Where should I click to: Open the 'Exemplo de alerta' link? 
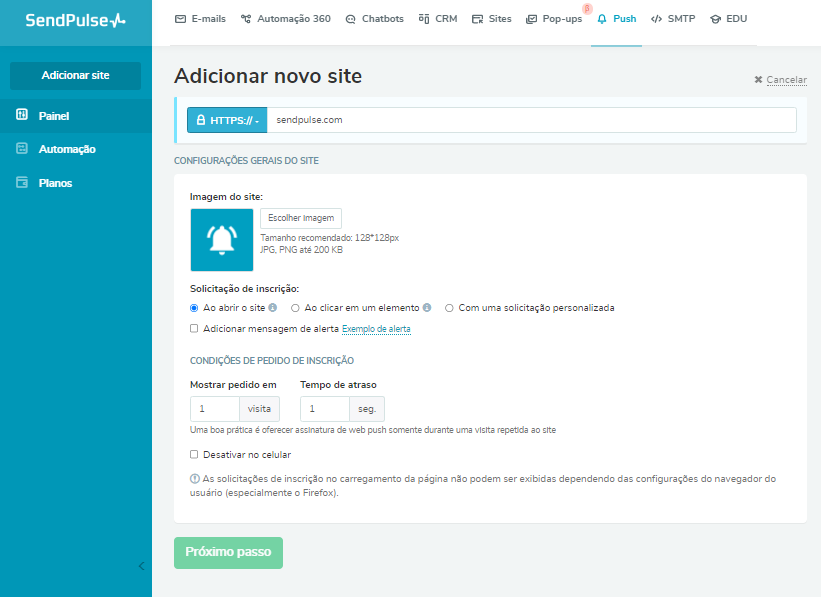[376, 329]
